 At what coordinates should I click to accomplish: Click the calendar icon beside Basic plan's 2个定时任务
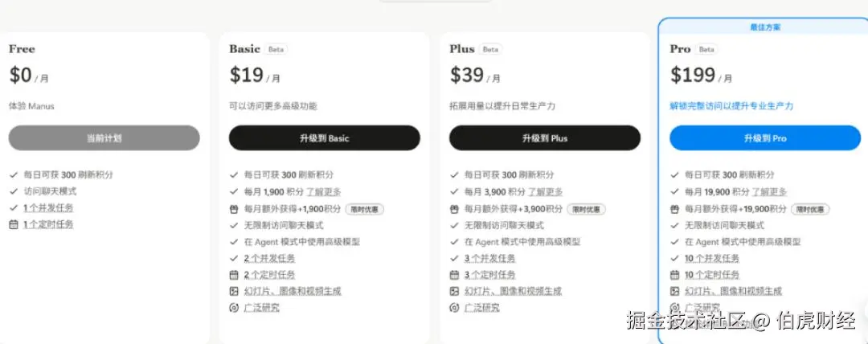234,275
